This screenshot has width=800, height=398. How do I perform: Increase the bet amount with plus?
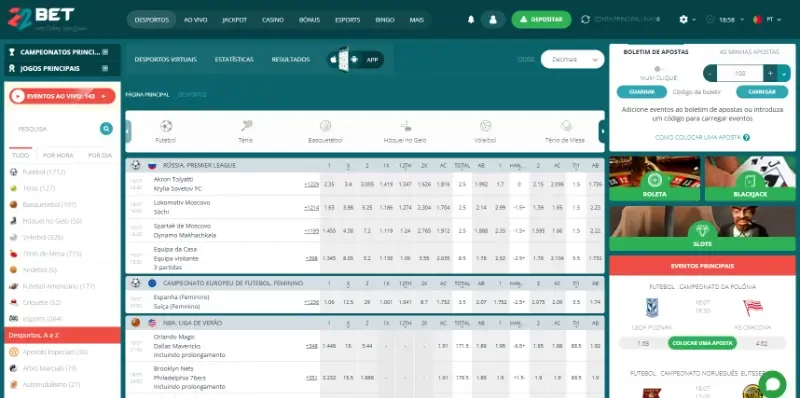tap(770, 73)
